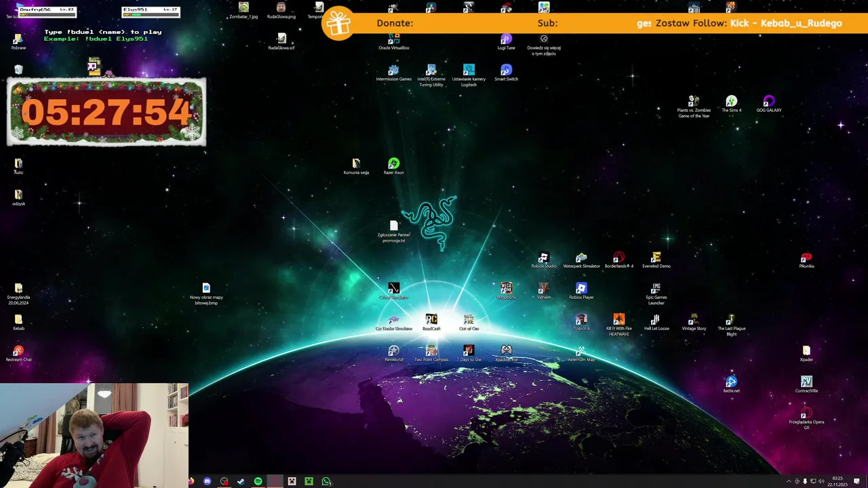Launch RoadCraft from the desktop
The height and width of the screenshot is (488, 868).
tap(431, 323)
